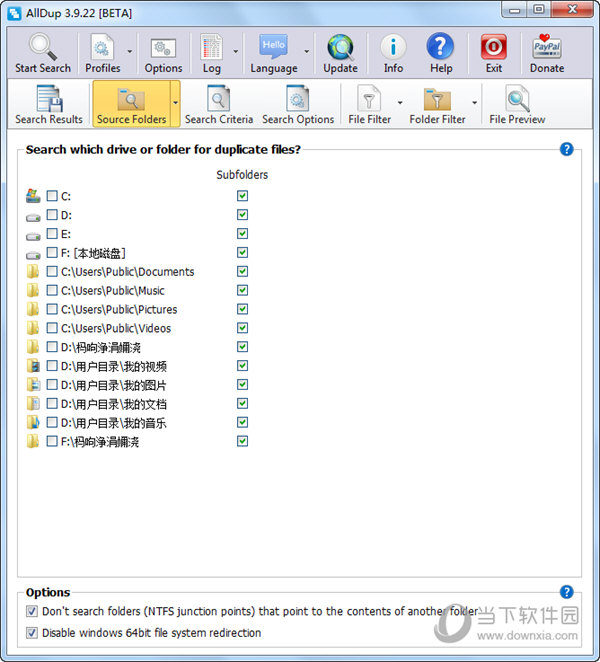Open help for the source folder section
The height and width of the screenshot is (662, 600).
pos(566,149)
